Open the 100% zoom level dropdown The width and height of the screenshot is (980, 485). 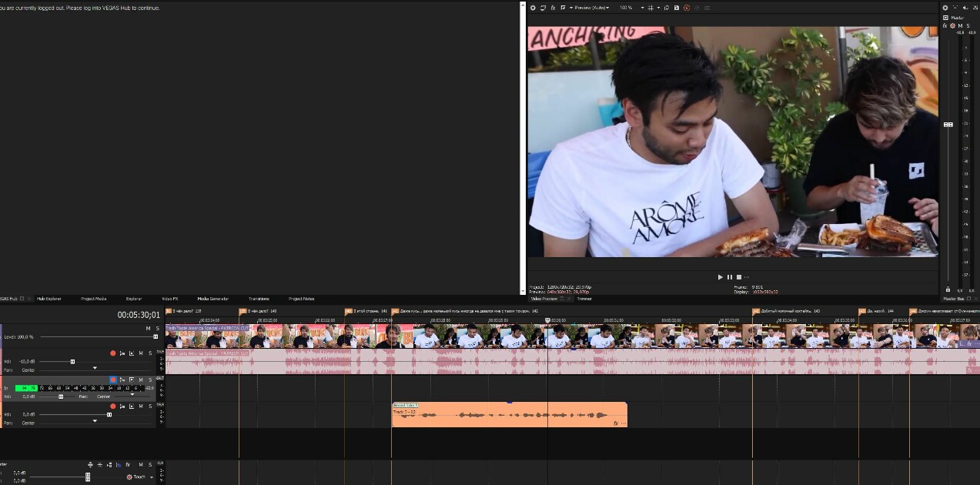point(631,8)
